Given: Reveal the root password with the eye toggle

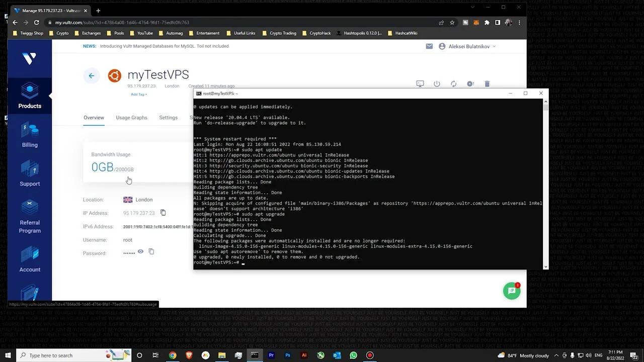Looking at the screenshot, I should tap(140, 251).
